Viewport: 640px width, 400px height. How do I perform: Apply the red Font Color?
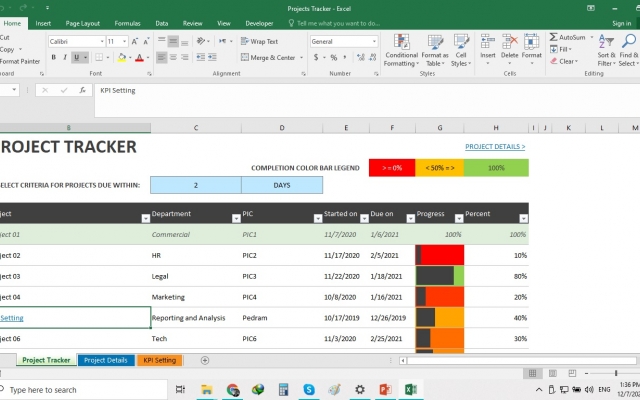[139, 58]
